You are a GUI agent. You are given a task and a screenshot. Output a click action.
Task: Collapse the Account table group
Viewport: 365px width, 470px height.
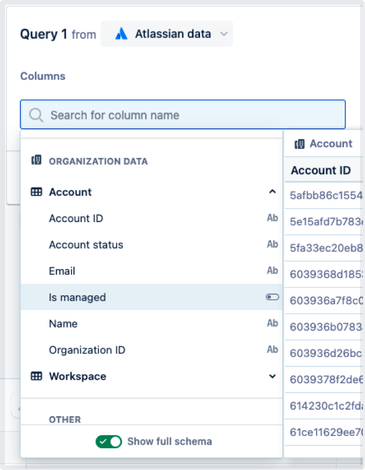pos(272,192)
